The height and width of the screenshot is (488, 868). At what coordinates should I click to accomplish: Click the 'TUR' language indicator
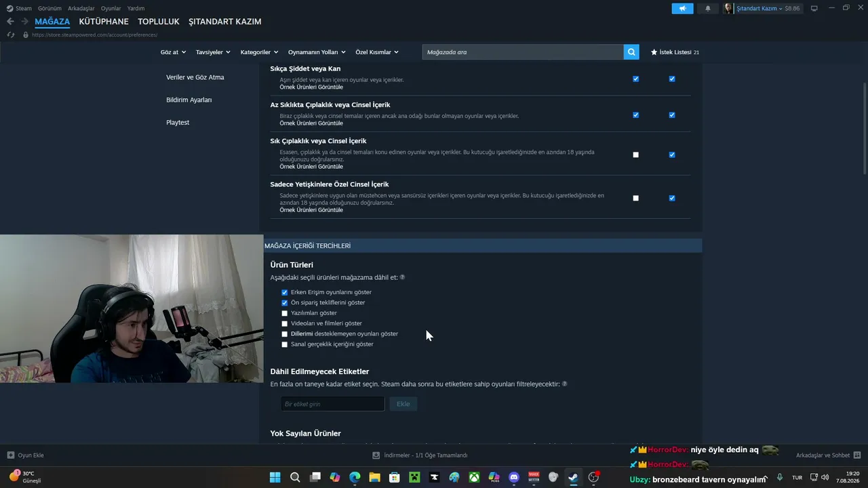pyautogui.click(x=797, y=477)
